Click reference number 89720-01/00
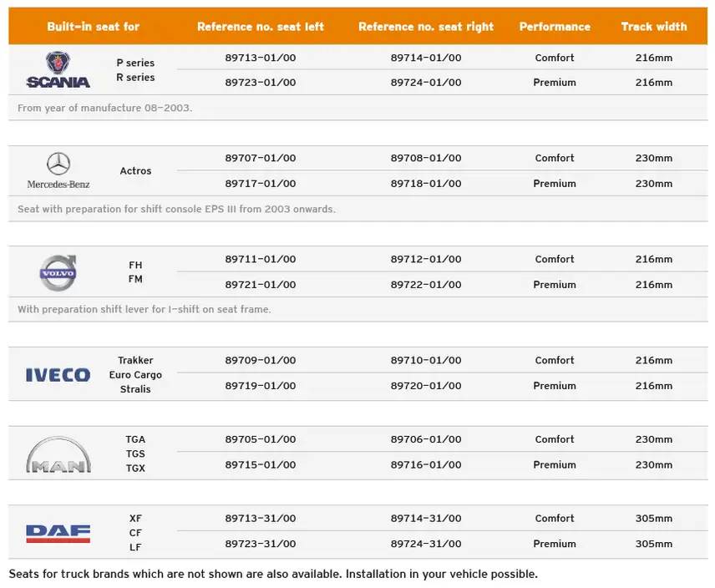 [x=426, y=386]
